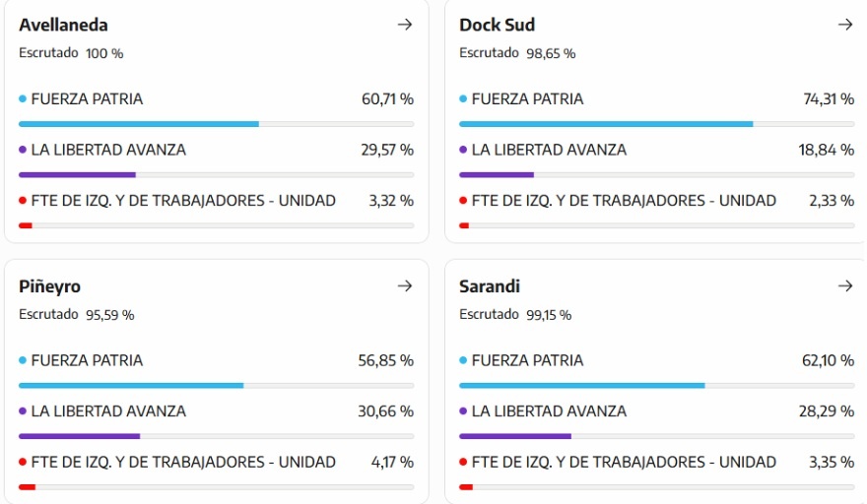This screenshot has height=504, width=867.
Task: Click the Sarandi heading
Action: click(489, 286)
